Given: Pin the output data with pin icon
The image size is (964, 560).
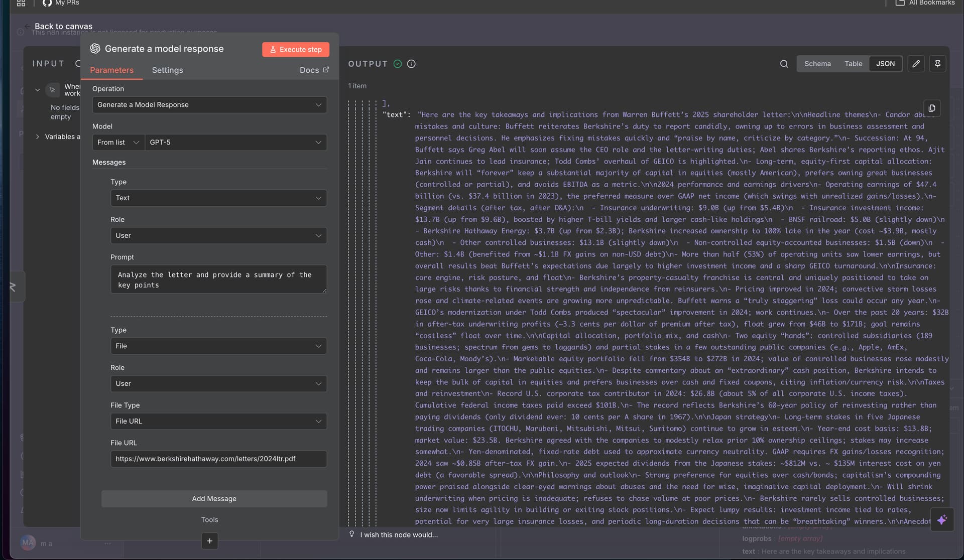Looking at the screenshot, I should 937,64.
